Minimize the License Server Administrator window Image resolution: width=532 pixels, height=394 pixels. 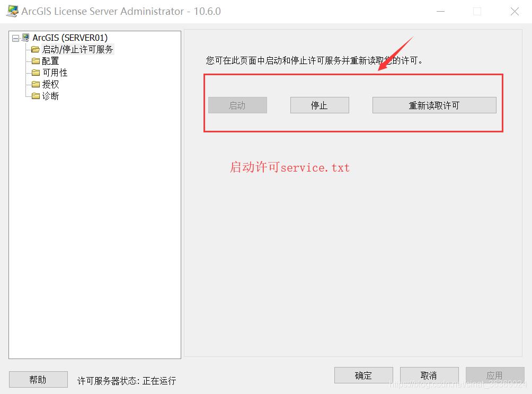pyautogui.click(x=440, y=11)
